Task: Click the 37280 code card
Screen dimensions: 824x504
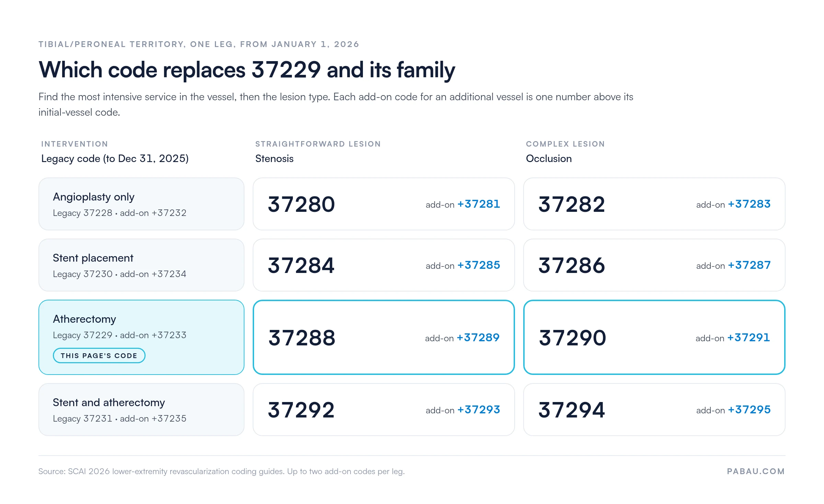Action: click(384, 204)
